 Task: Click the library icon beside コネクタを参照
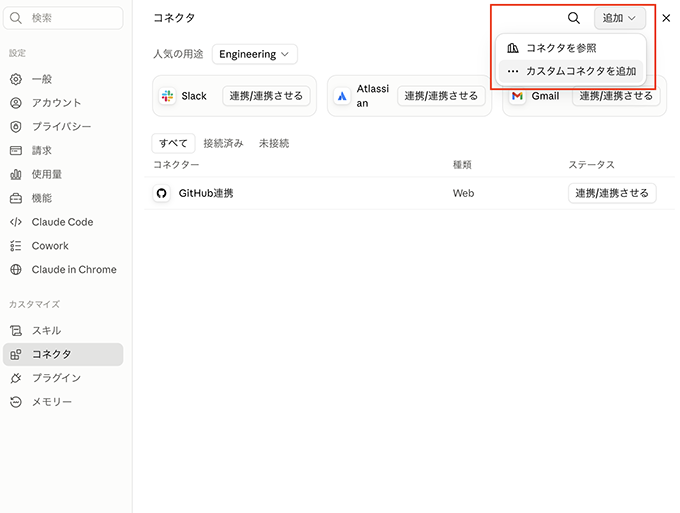[513, 48]
